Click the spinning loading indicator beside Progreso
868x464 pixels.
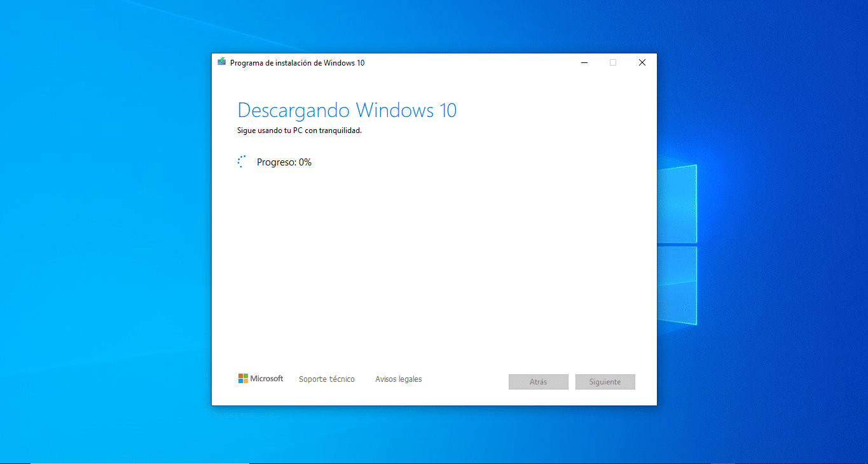(242, 162)
